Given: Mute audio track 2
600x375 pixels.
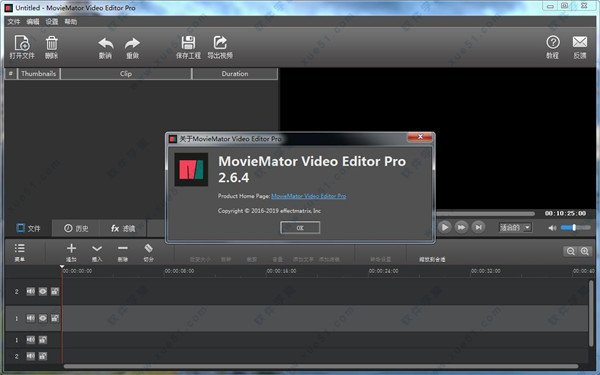Looking at the screenshot, I should [x=31, y=356].
